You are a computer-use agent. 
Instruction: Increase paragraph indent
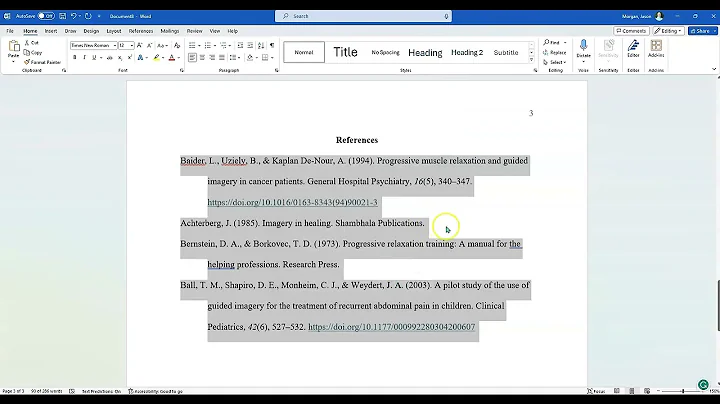pyautogui.click(x=250, y=45)
